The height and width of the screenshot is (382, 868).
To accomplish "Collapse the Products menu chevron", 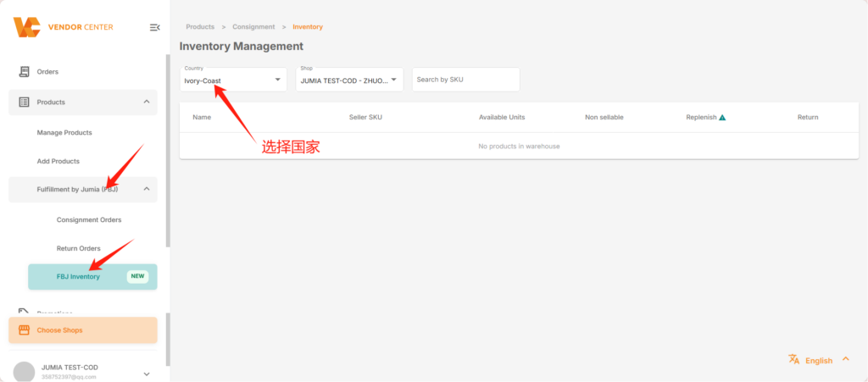I will click(147, 102).
